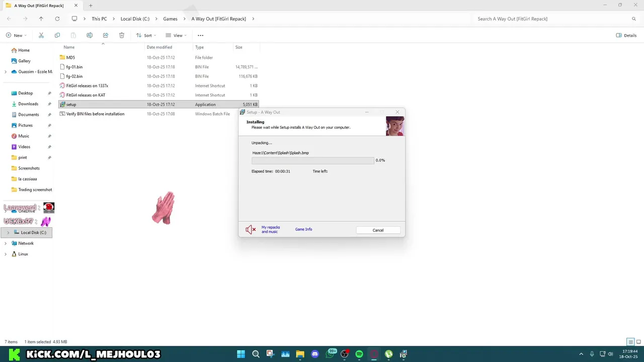644x362 pixels.
Task: Click the Copy icon in Explorer toolbar
Action: pyautogui.click(x=57, y=35)
